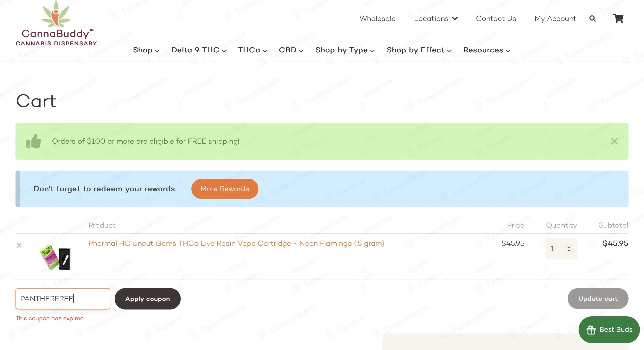The width and height of the screenshot is (644, 350).
Task: Click the Price column header
Action: (x=515, y=225)
